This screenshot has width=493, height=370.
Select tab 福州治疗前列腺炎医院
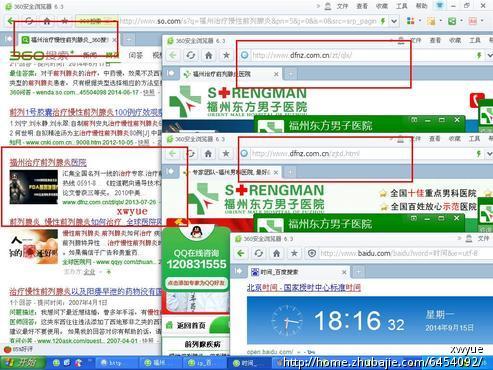(231, 74)
